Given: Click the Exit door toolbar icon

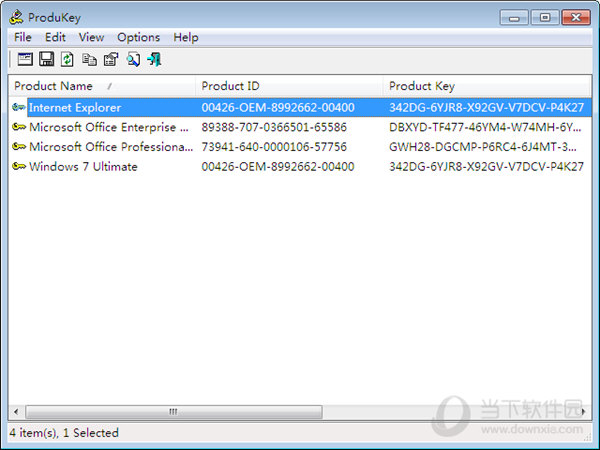Looking at the screenshot, I should [154, 60].
